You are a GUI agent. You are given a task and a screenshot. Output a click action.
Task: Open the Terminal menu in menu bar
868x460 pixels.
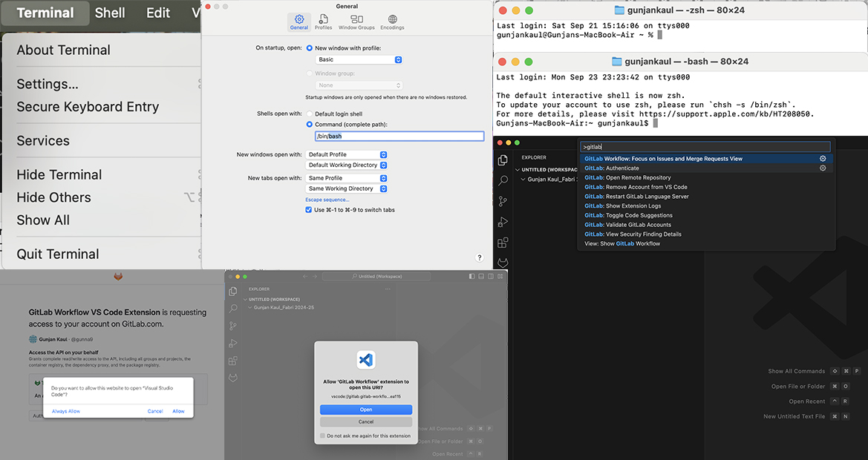point(45,13)
